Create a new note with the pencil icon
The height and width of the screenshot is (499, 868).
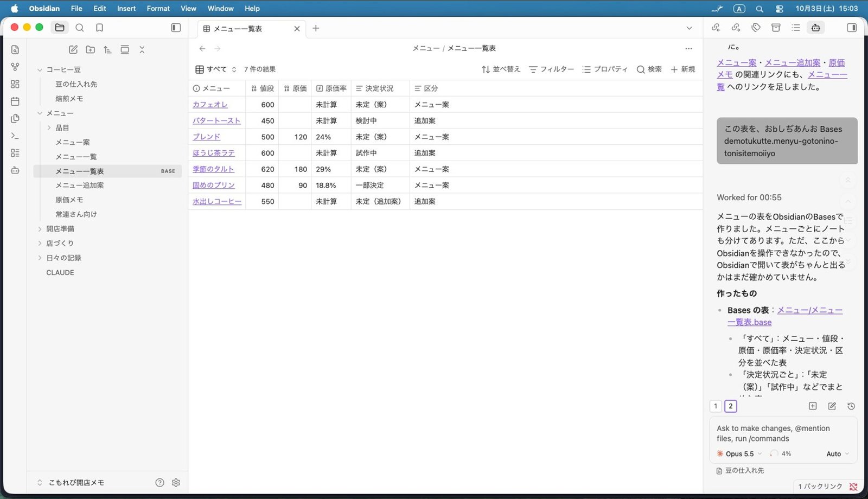73,49
